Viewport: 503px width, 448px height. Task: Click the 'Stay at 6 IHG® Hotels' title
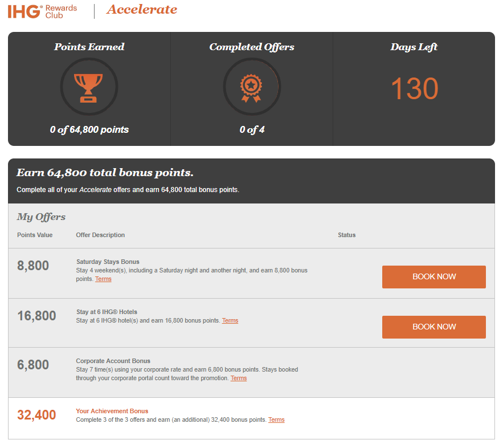tap(107, 312)
